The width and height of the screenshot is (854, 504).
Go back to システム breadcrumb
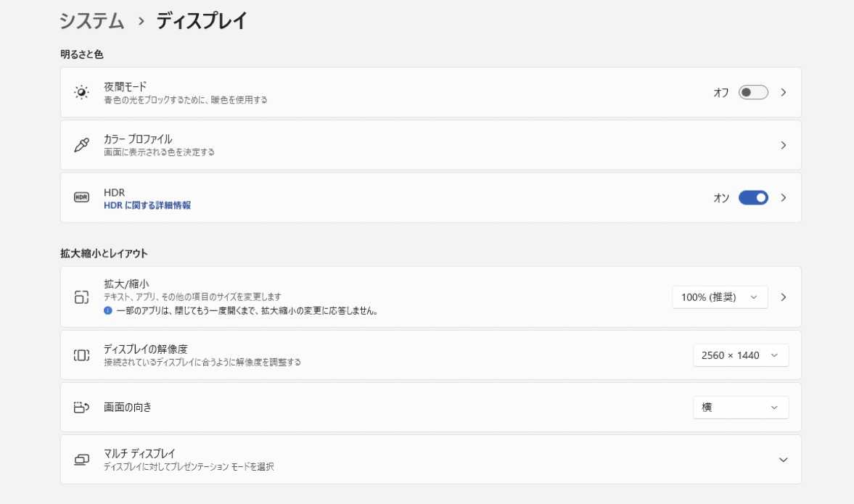coord(92,21)
